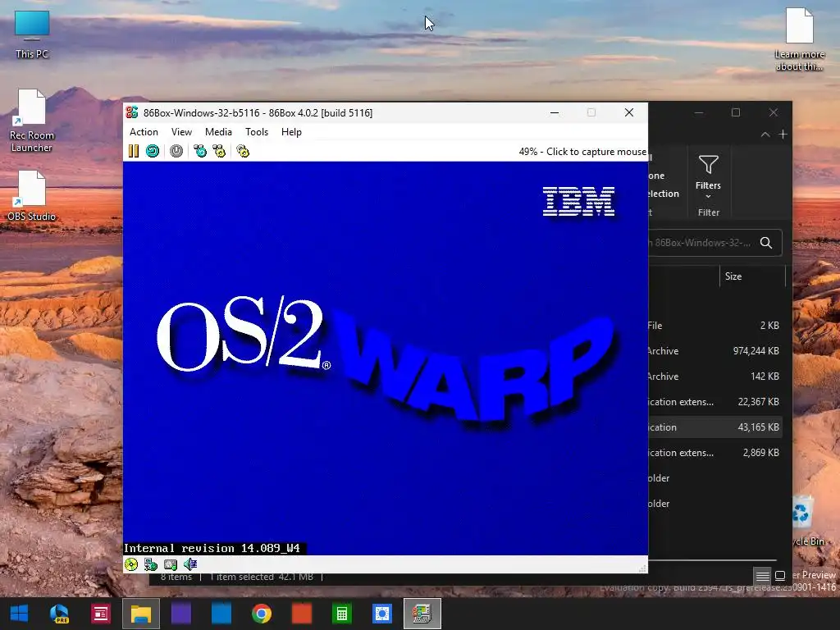Open Calculator from the taskbar
Image resolution: width=840 pixels, height=630 pixels.
(x=342, y=614)
